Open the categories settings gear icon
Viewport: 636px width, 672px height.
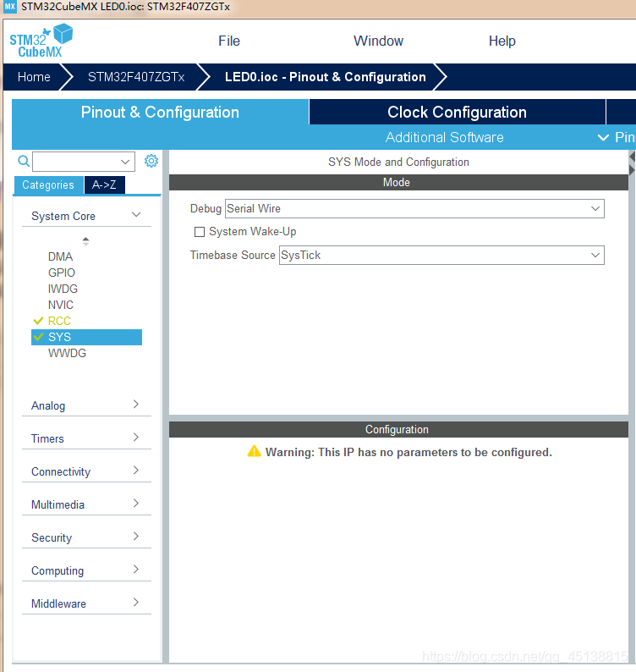click(151, 161)
